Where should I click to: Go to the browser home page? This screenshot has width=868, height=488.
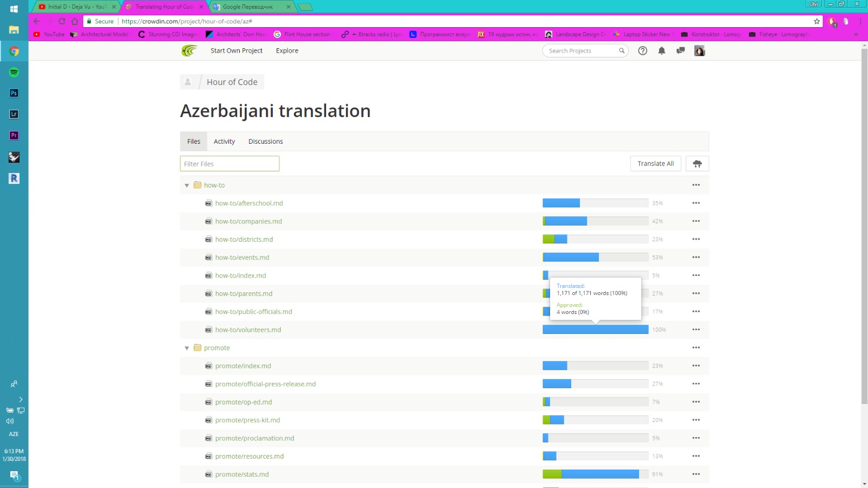click(75, 21)
